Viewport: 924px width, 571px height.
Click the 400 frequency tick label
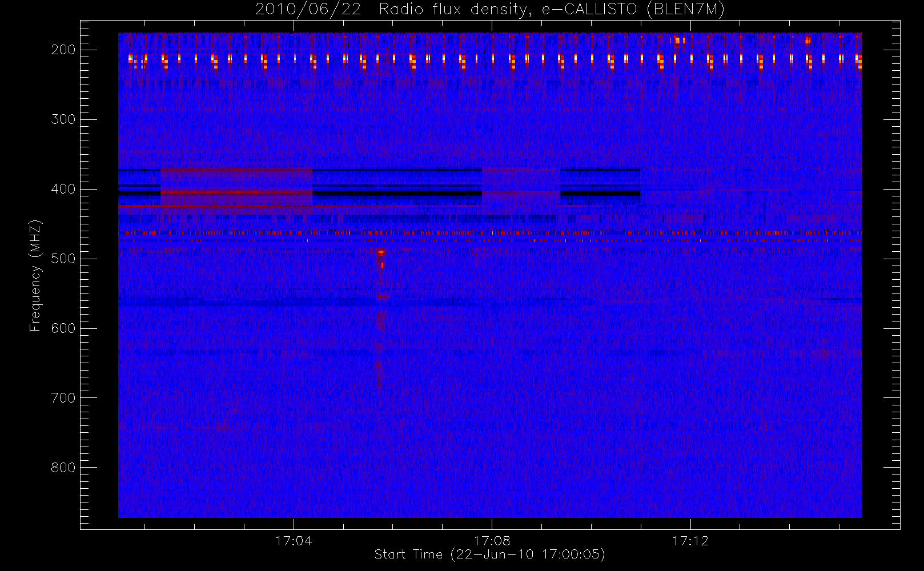point(63,189)
